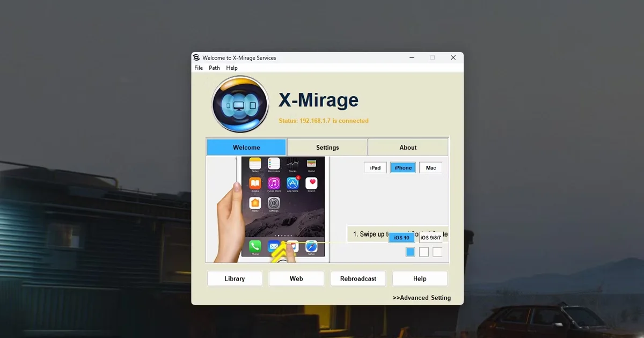Choose the iOS 9/8/7 instructions
This screenshot has width=644, height=338.
coord(430,238)
